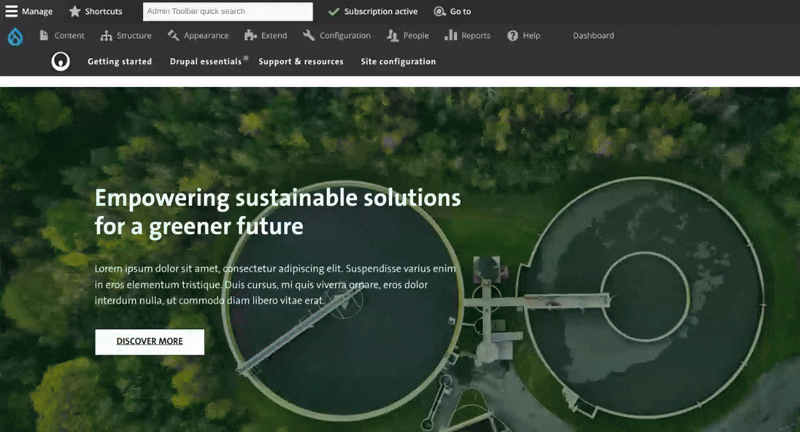Viewport: 800px width, 432px height.
Task: Select the Site configuration tab
Action: point(398,61)
